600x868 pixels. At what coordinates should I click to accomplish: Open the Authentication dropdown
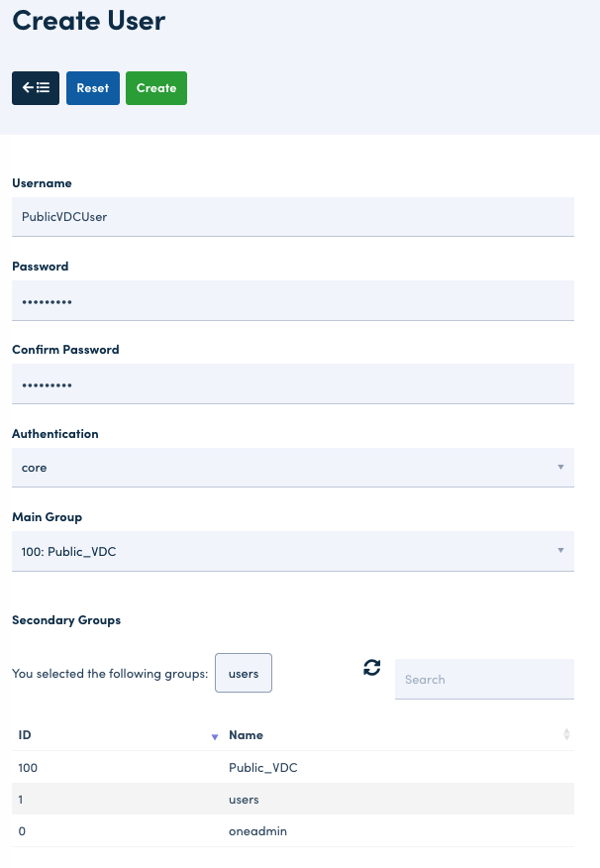[x=292, y=468]
